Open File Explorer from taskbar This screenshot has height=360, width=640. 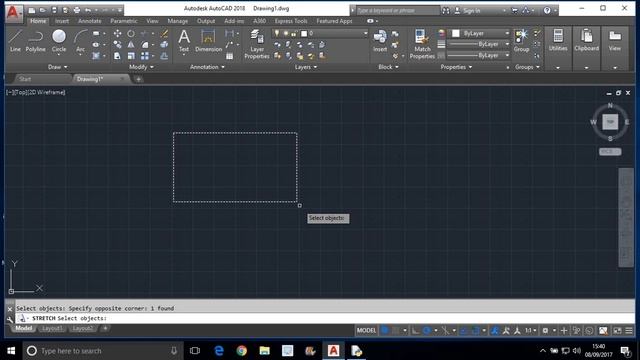point(264,351)
